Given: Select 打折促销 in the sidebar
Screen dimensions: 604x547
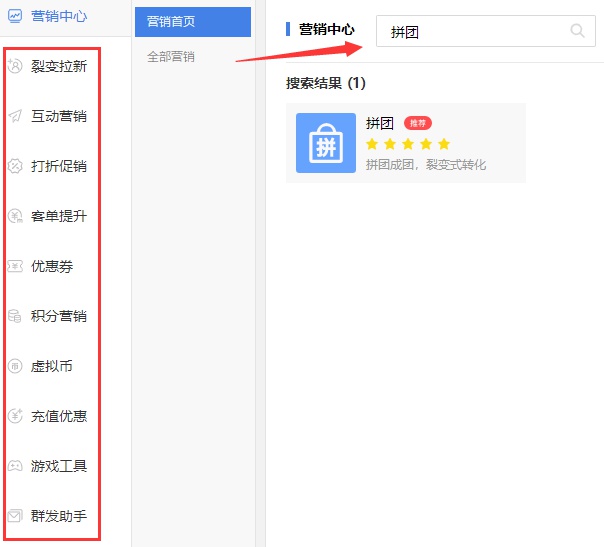Looking at the screenshot, I should (x=59, y=166).
